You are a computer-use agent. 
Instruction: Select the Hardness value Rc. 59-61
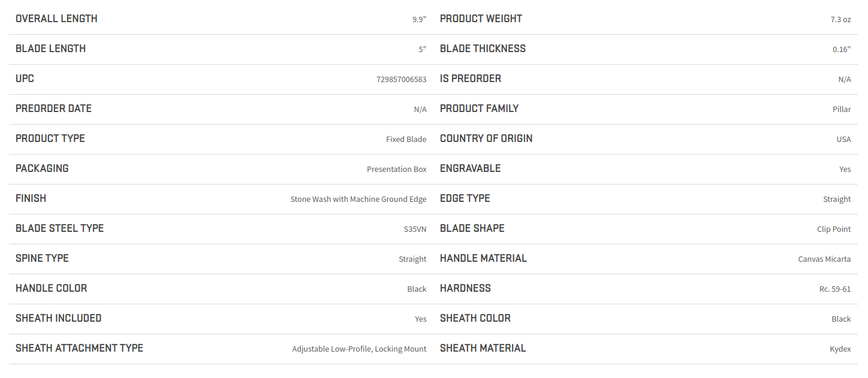[x=835, y=289]
